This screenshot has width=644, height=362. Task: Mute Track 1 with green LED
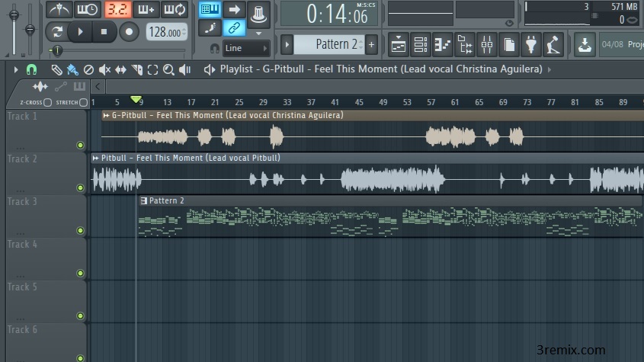click(80, 145)
